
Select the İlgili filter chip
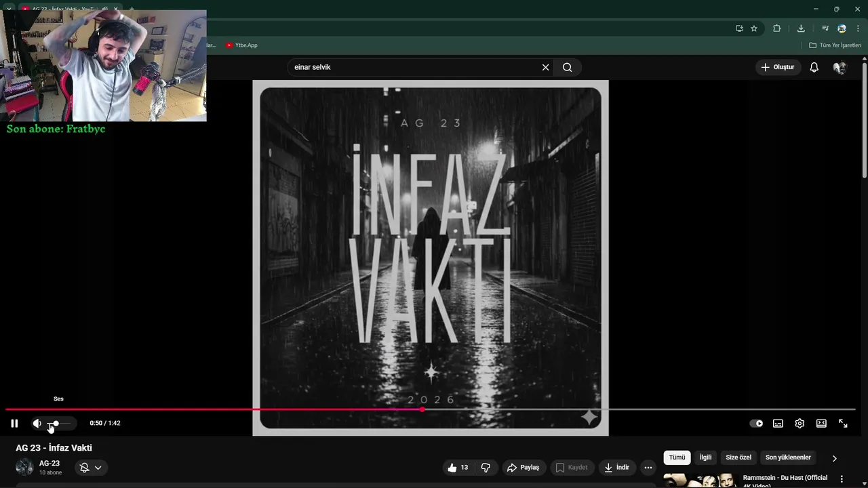click(x=705, y=457)
